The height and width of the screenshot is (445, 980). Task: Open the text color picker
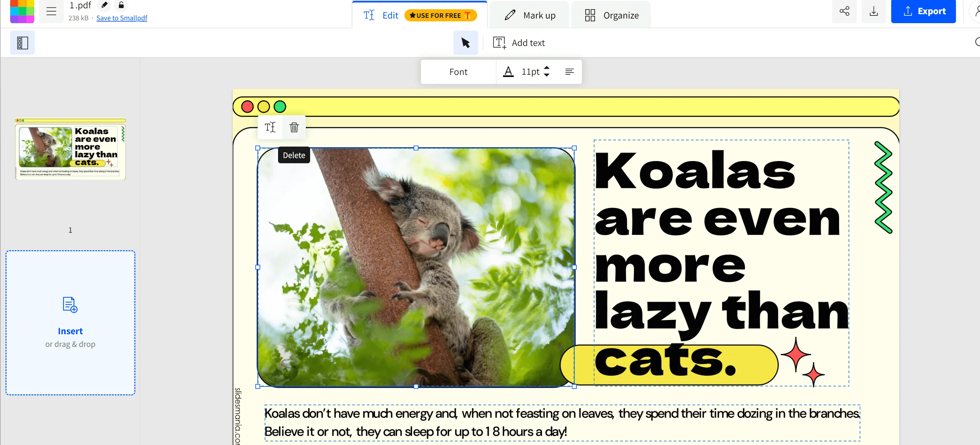click(508, 72)
